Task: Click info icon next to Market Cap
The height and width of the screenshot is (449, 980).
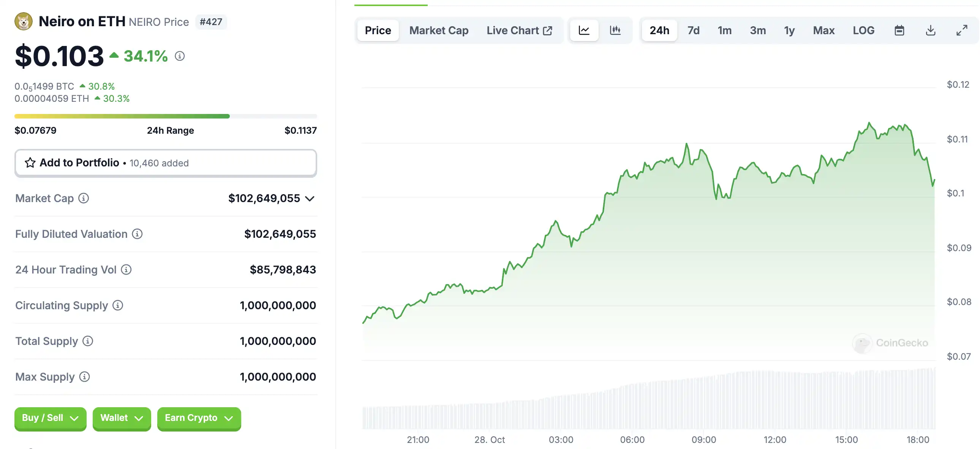Action: pos(83,198)
